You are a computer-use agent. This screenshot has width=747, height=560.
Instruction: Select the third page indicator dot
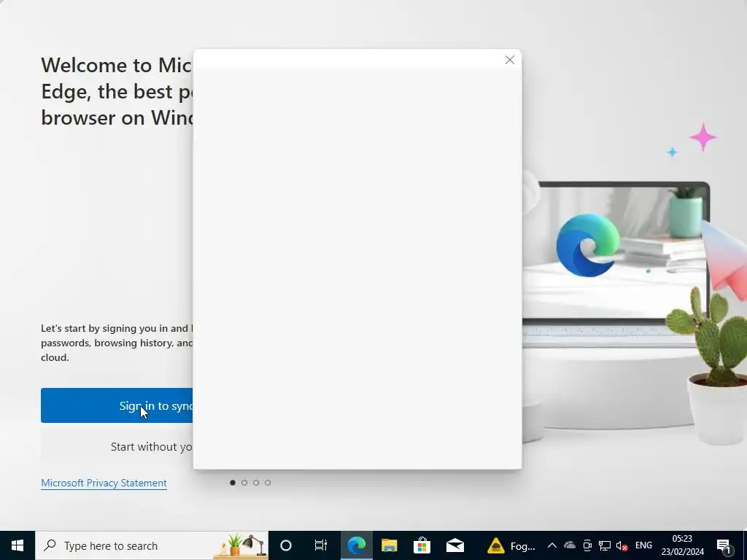256,483
